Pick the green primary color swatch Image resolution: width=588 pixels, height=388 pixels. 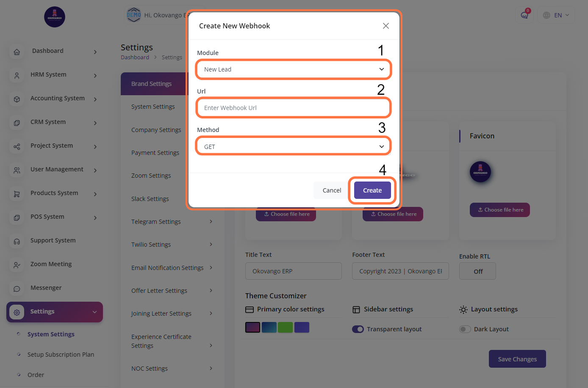(285, 327)
